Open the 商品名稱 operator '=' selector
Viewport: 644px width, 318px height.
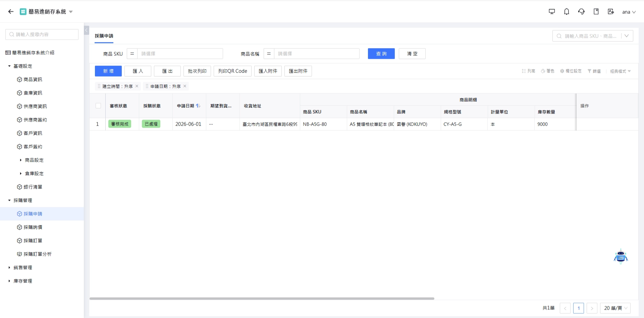[x=269, y=54]
